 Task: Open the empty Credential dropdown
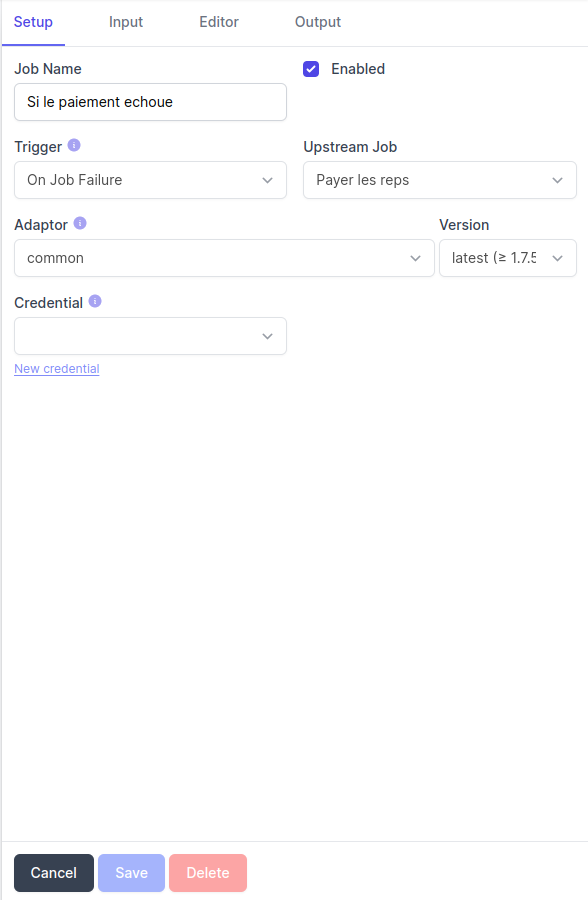tap(150, 336)
